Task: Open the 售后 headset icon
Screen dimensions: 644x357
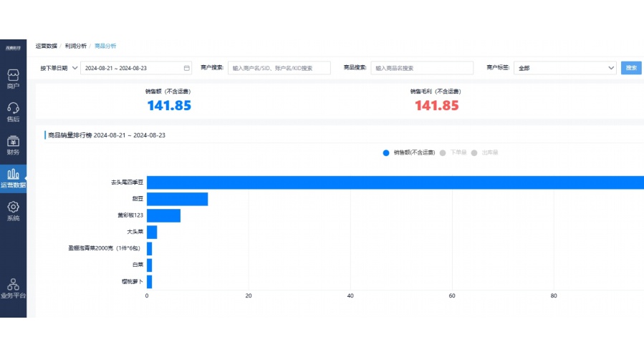Action: click(13, 112)
